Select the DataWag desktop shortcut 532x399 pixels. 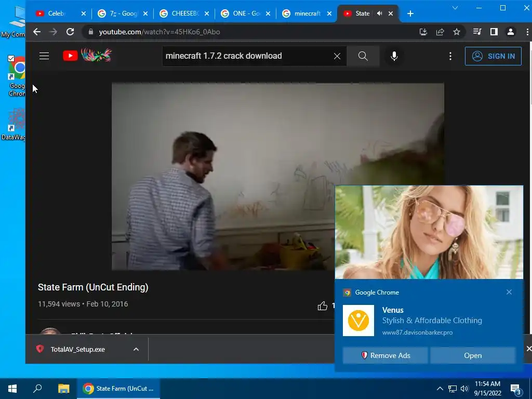pos(14,124)
